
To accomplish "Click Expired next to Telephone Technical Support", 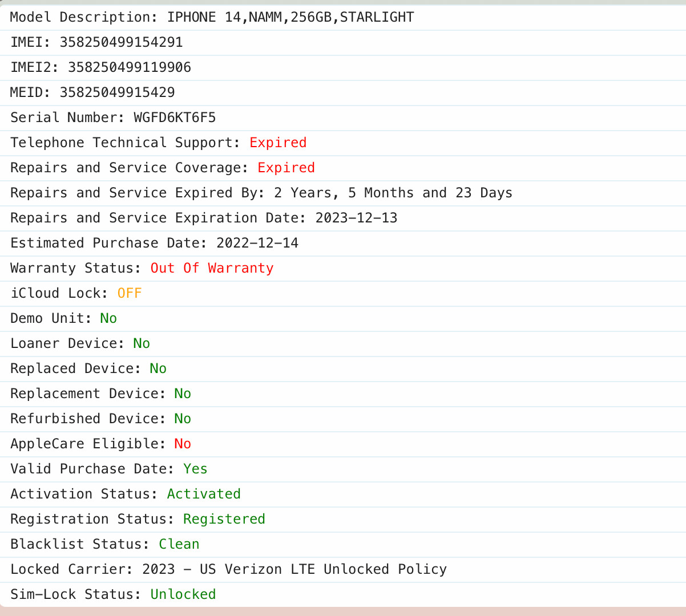I will pyautogui.click(x=278, y=143).
